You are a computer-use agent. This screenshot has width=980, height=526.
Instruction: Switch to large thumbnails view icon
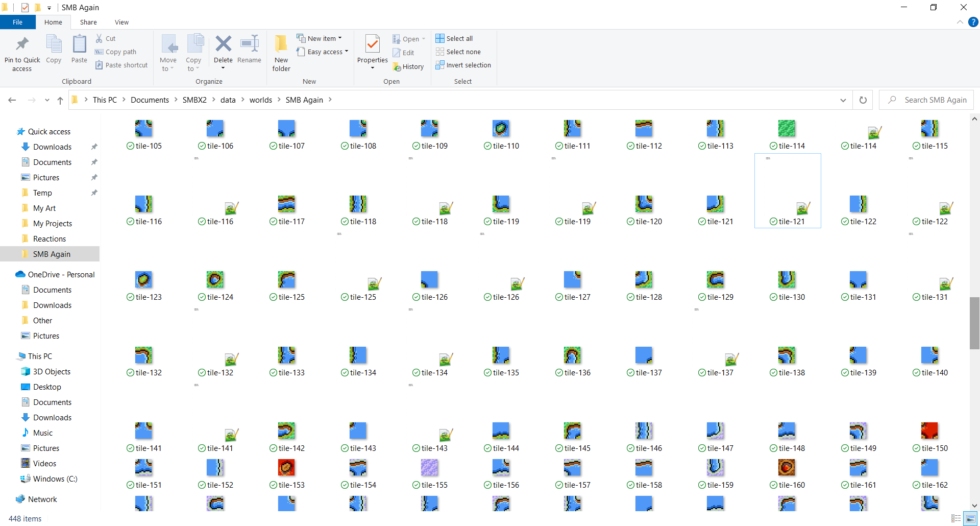coord(969,518)
